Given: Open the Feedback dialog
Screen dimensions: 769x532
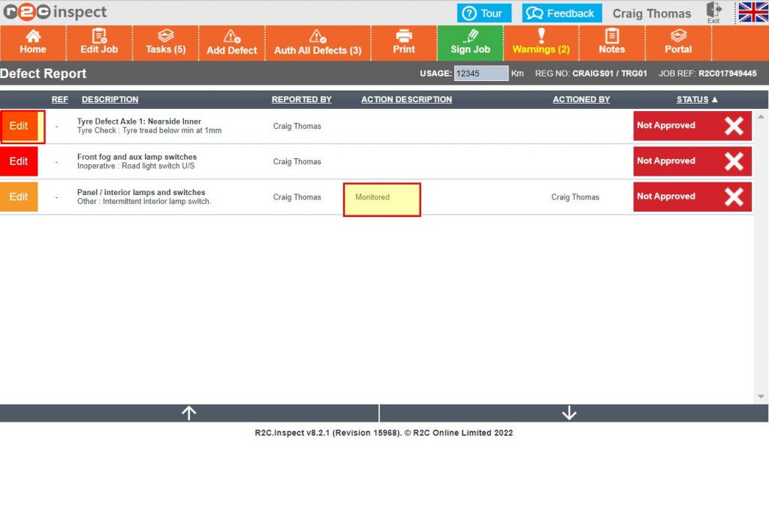Looking at the screenshot, I should point(561,13).
